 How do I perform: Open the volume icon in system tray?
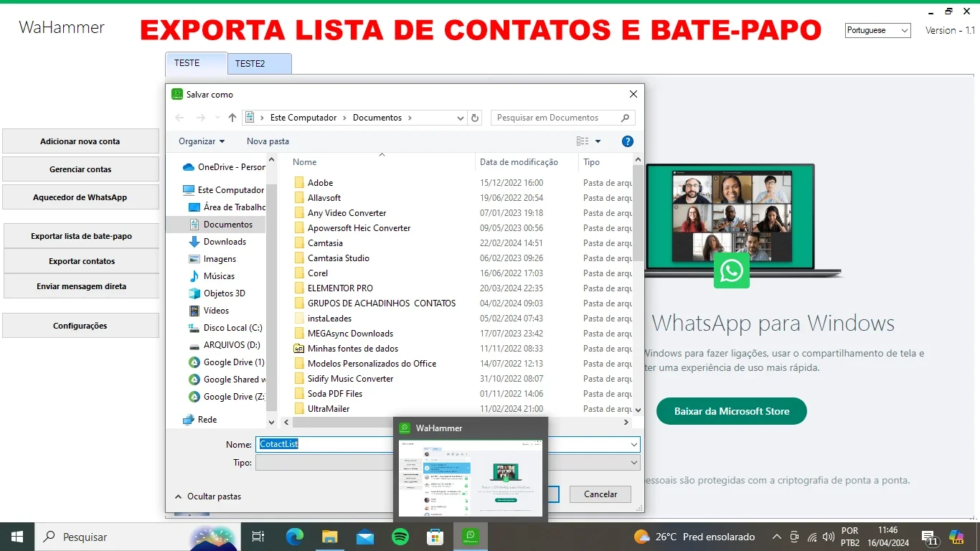829,537
